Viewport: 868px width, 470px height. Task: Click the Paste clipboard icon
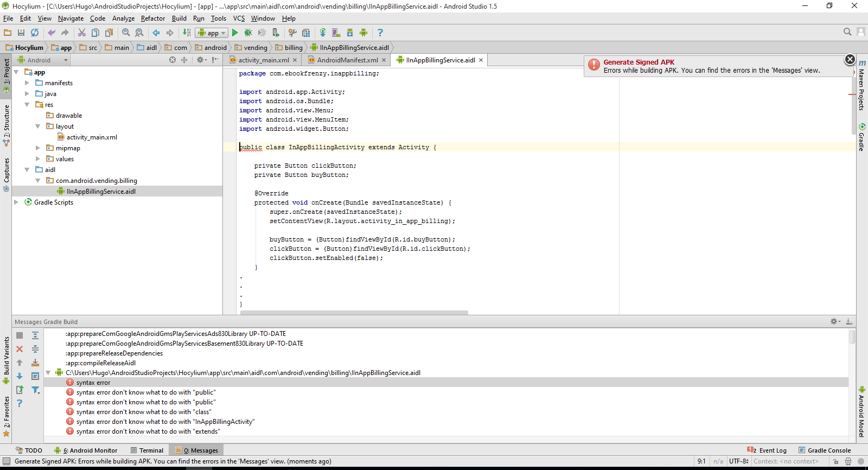(x=109, y=33)
